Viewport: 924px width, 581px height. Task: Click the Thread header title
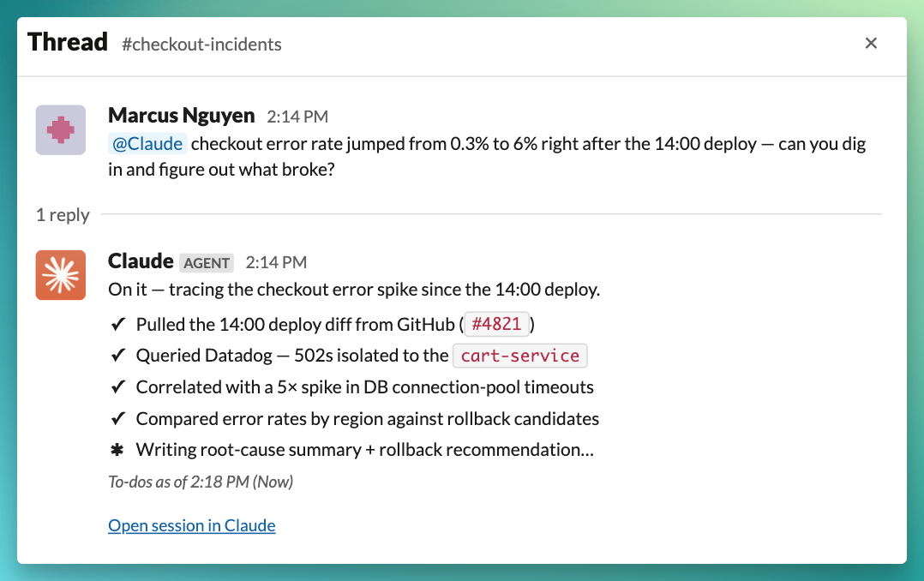(x=68, y=43)
